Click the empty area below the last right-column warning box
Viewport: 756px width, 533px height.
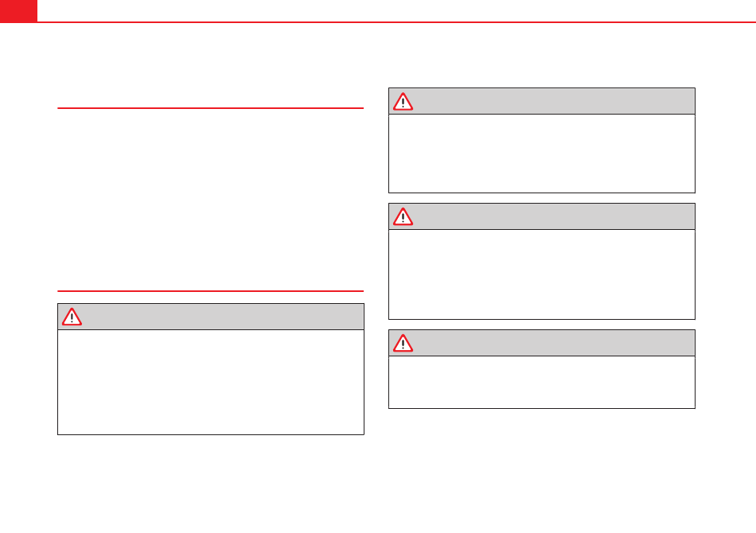click(542, 470)
